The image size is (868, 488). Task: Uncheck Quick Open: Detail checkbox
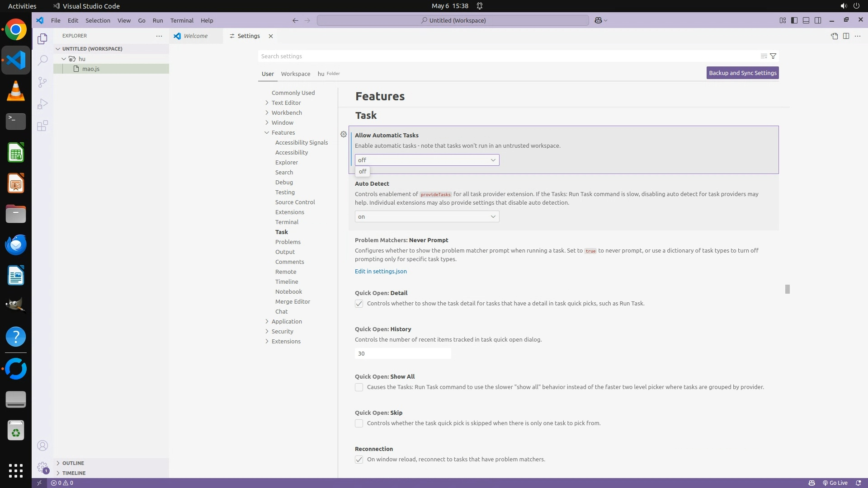(x=359, y=304)
